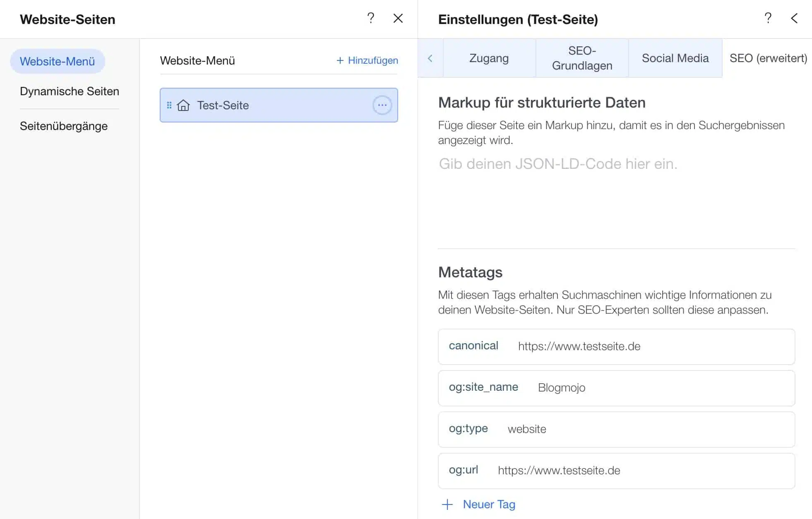
Task: Grab the drag handle beside Test-Seite
Action: tap(169, 105)
